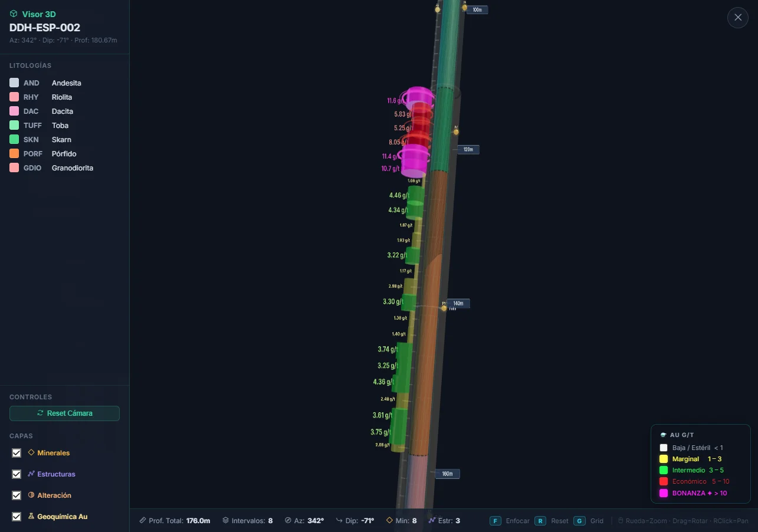
Task: Click the Visor 3D cube icon
Action: 14,14
